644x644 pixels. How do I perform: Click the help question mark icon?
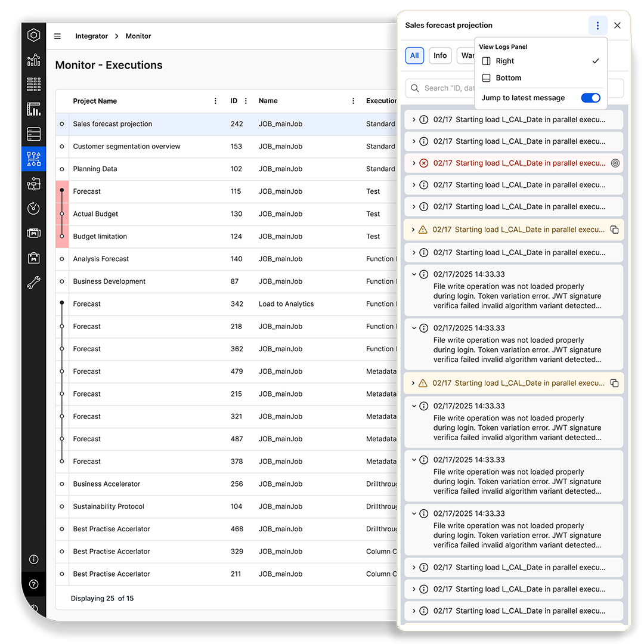coord(34,584)
